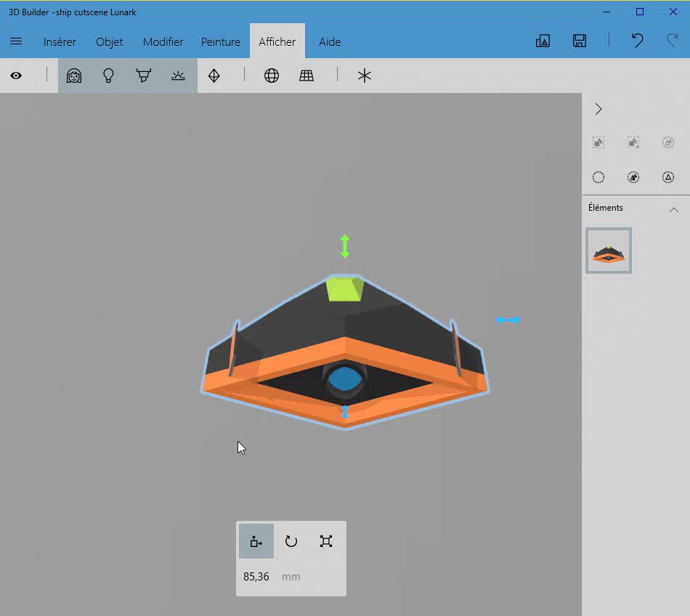Collapse the Éléments section
The height and width of the screenshot is (616, 690).
(x=674, y=209)
